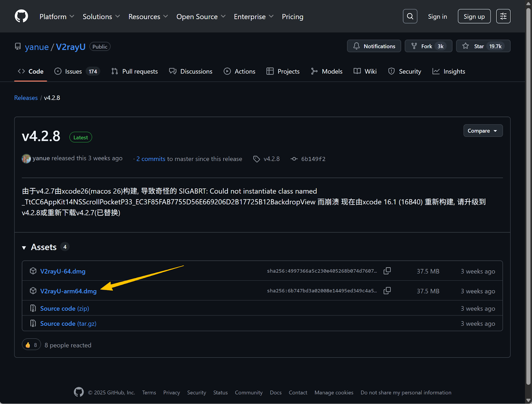Image resolution: width=532 pixels, height=404 pixels.
Task: Click yanue's avatar image
Action: tap(26, 159)
